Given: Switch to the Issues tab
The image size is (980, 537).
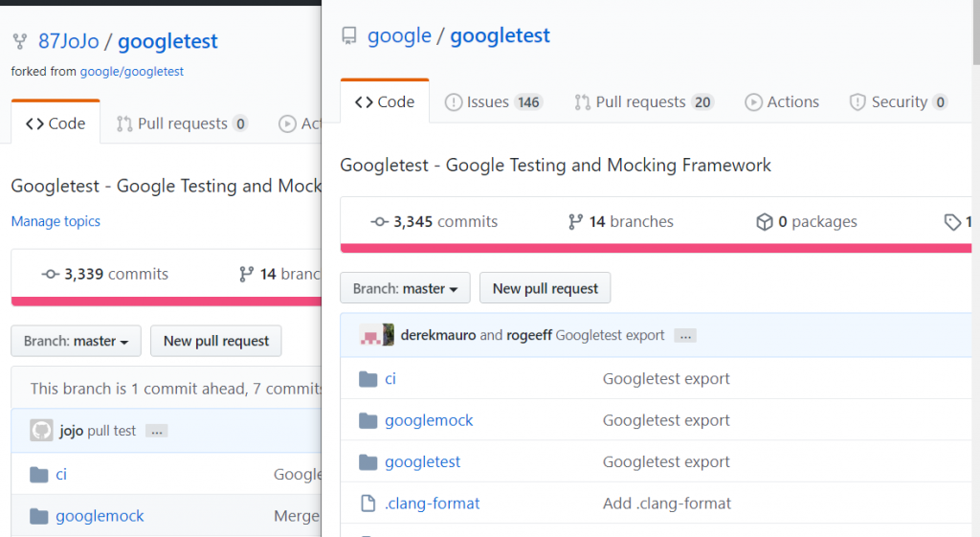Looking at the screenshot, I should [493, 102].
